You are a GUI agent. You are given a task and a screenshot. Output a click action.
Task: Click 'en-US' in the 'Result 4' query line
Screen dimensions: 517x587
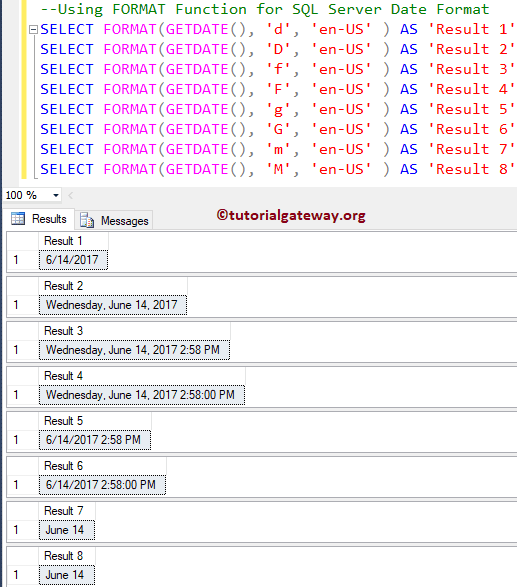pyautogui.click(x=341, y=89)
